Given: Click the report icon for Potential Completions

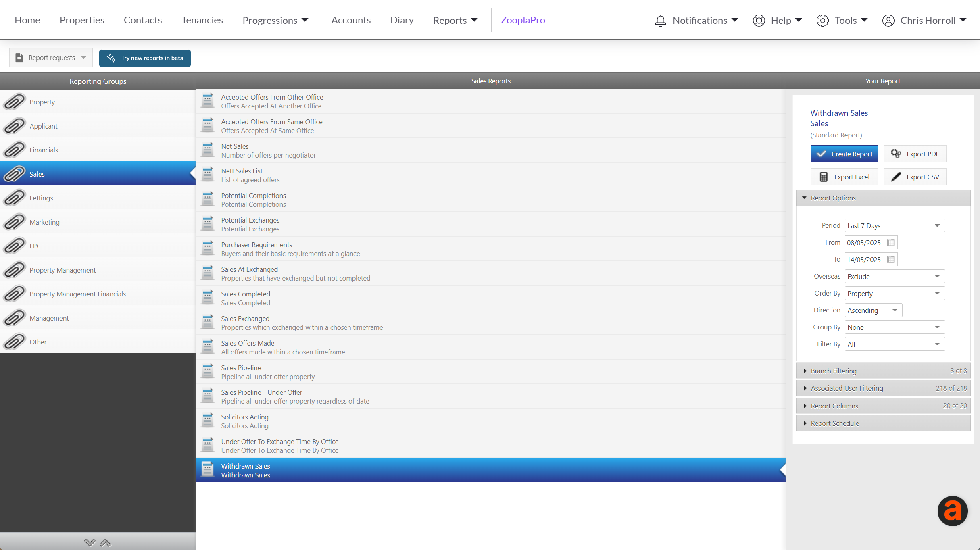Looking at the screenshot, I should (x=208, y=199).
